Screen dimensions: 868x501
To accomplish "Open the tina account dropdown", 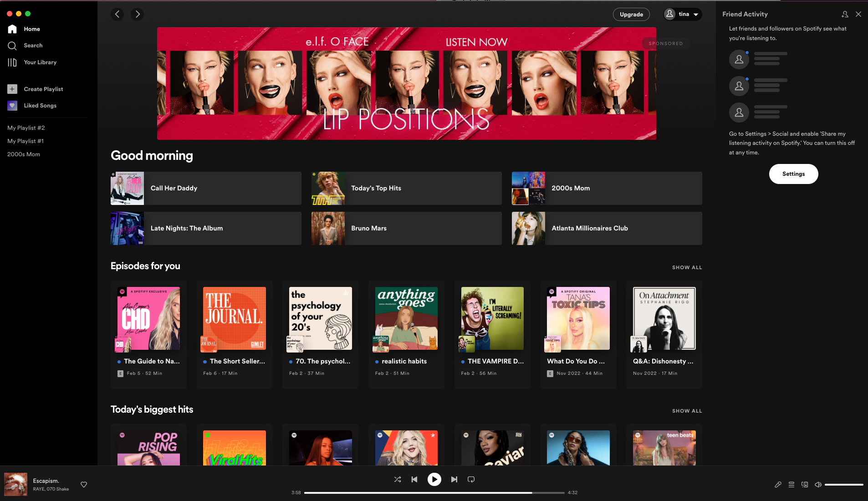I will point(683,15).
